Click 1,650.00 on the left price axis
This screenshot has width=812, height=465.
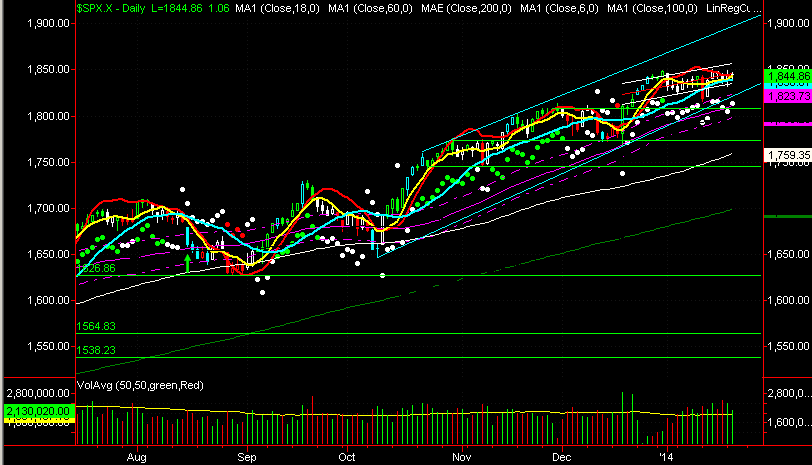click(48, 254)
